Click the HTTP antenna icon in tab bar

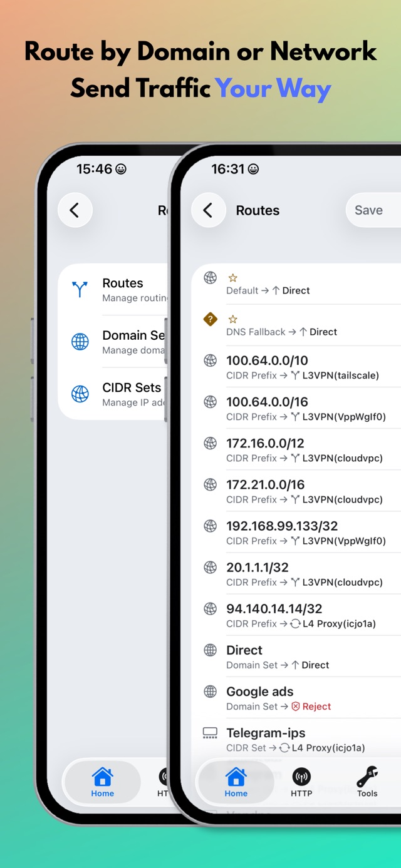[x=301, y=777]
